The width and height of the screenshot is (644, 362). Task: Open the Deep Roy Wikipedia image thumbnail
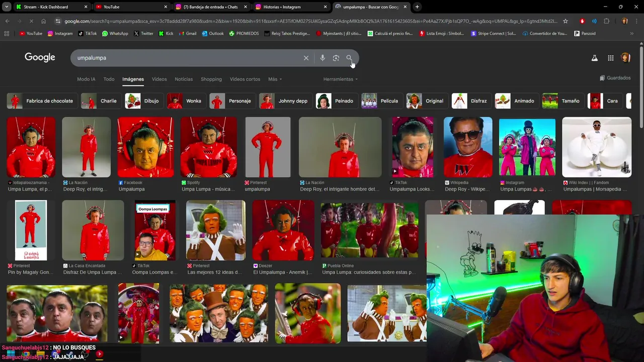[468, 147]
